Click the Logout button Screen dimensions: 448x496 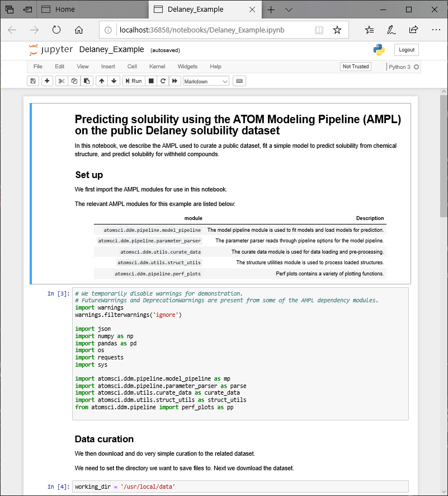click(x=406, y=49)
